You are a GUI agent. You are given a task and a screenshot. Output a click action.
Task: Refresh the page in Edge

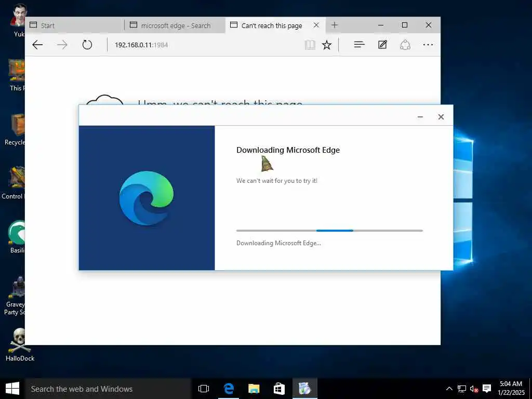coord(87,45)
